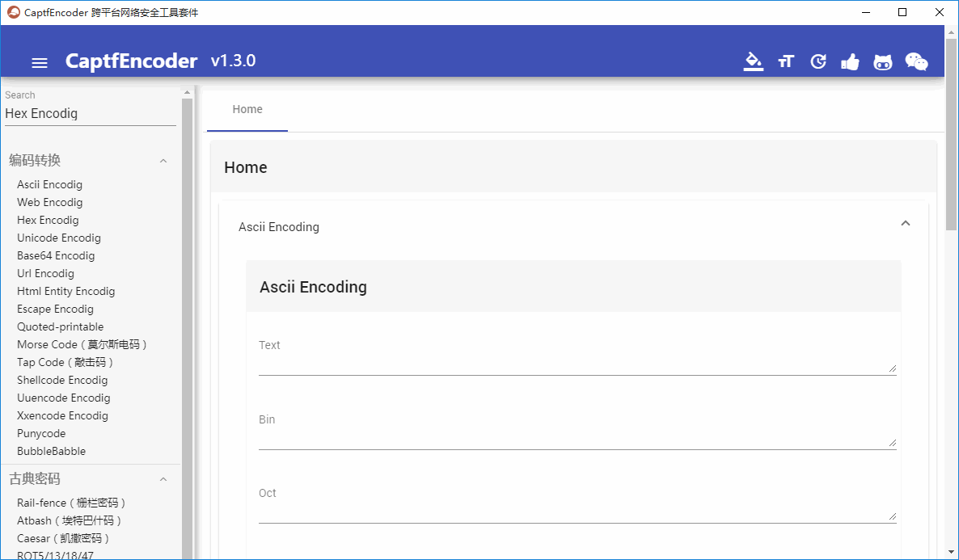Image resolution: width=959 pixels, height=560 pixels.
Task: Open Quoted-printable tool
Action: (60, 326)
